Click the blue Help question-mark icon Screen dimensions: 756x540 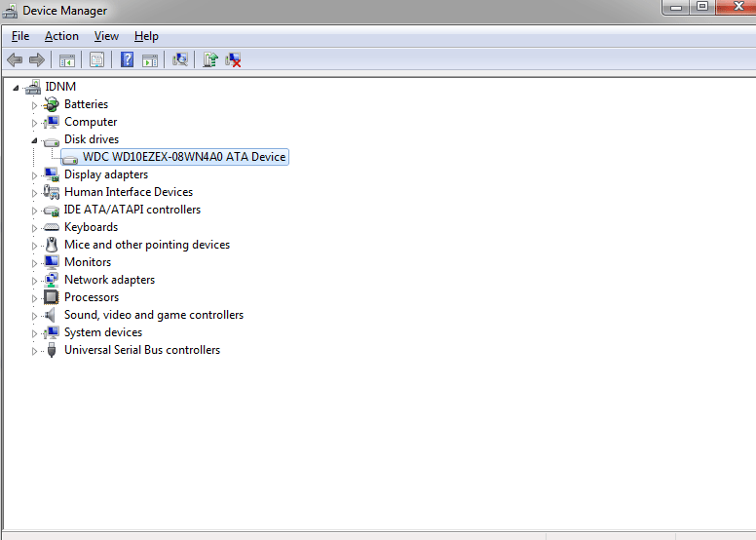(x=127, y=59)
